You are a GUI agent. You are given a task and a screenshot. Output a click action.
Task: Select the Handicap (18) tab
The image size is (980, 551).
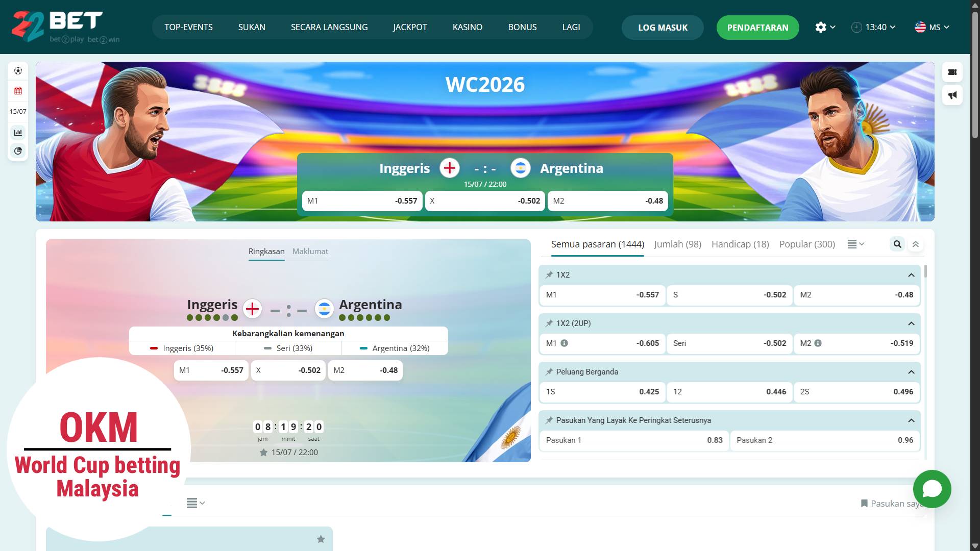(740, 244)
